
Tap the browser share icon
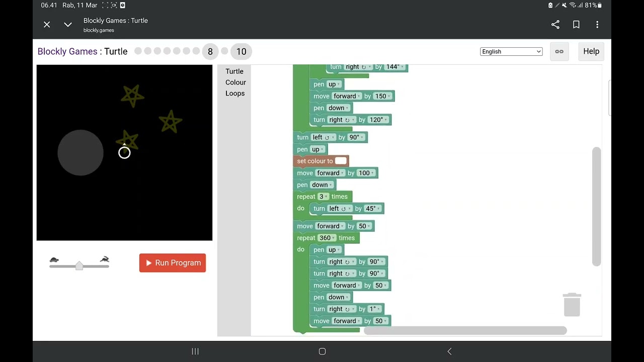coord(555,25)
